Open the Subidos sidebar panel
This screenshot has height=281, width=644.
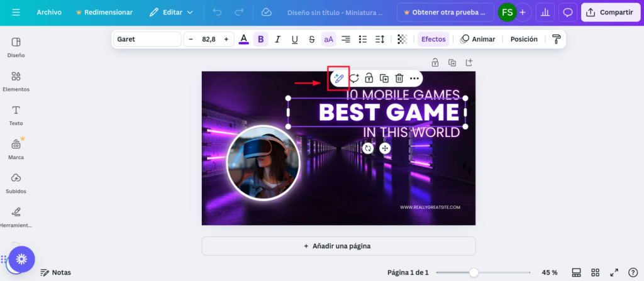point(16,184)
